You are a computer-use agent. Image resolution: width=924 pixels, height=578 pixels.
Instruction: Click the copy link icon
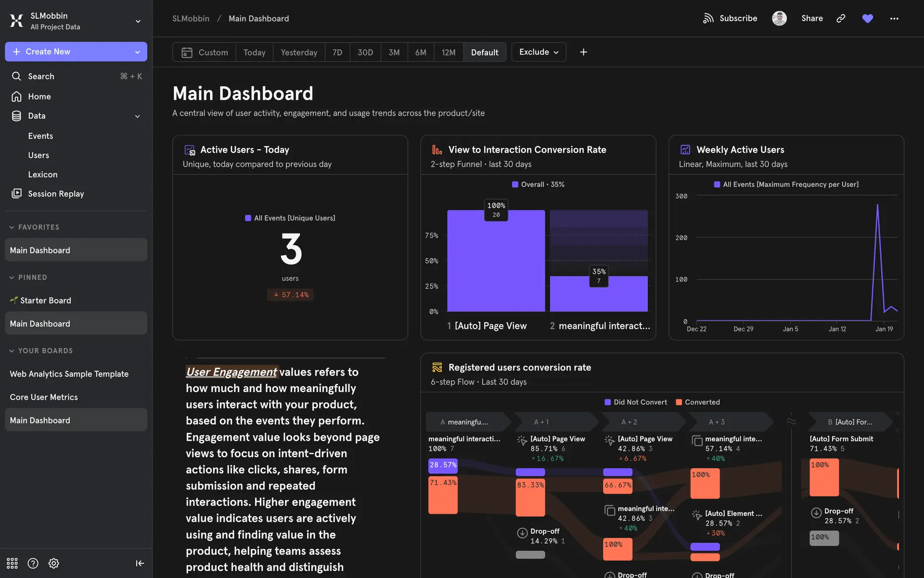pyautogui.click(x=841, y=18)
